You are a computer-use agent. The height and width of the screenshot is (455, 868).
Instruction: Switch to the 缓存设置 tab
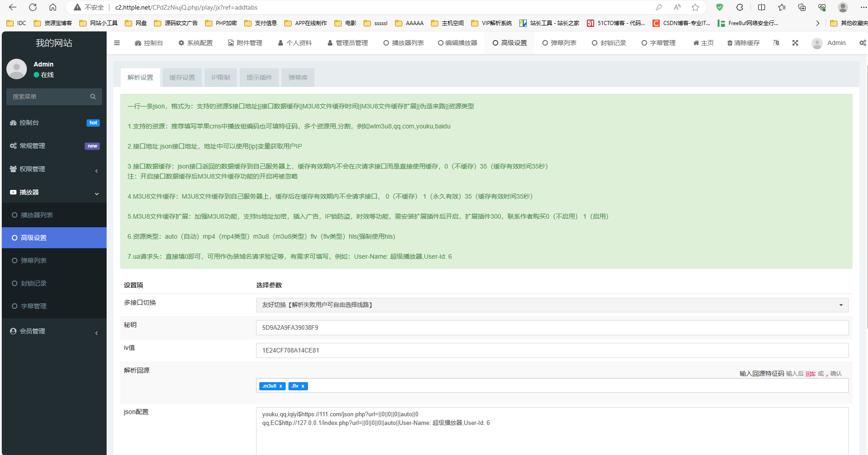[x=182, y=77]
